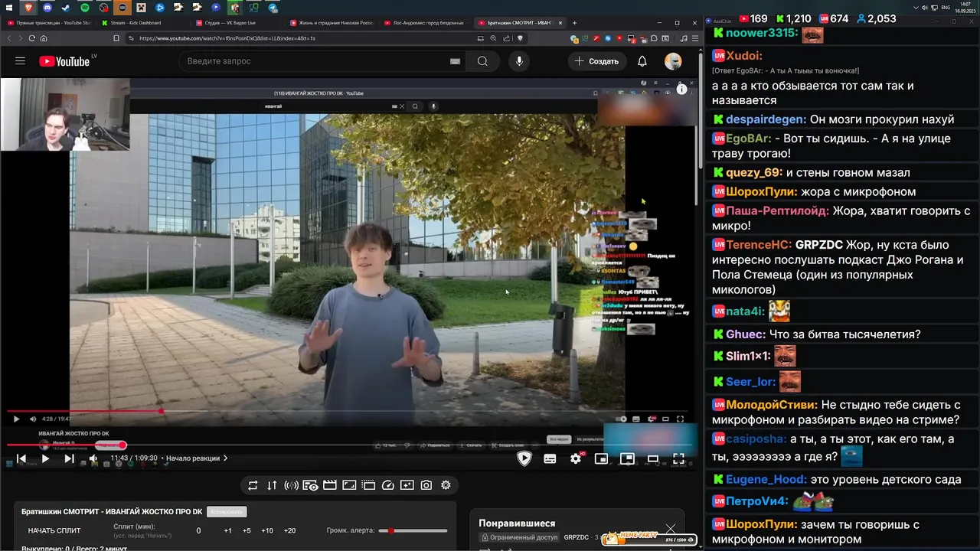
Task: Play the paused video
Action: 45,458
